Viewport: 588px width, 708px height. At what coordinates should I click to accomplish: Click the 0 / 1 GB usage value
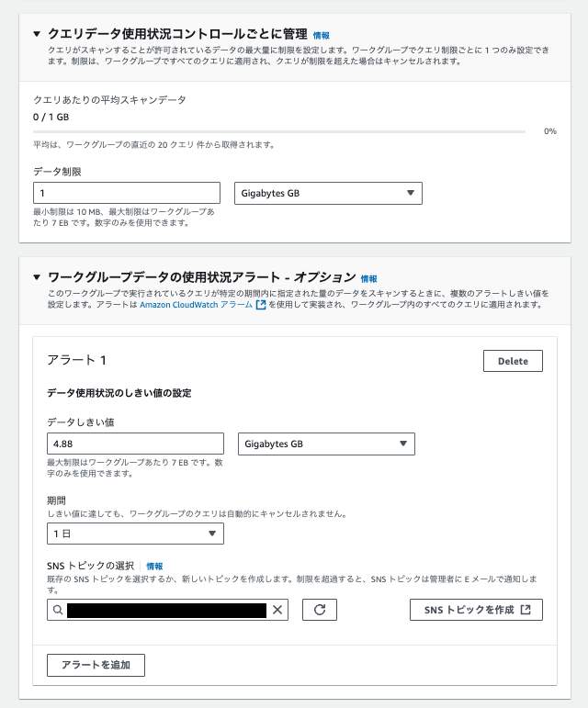(51, 117)
